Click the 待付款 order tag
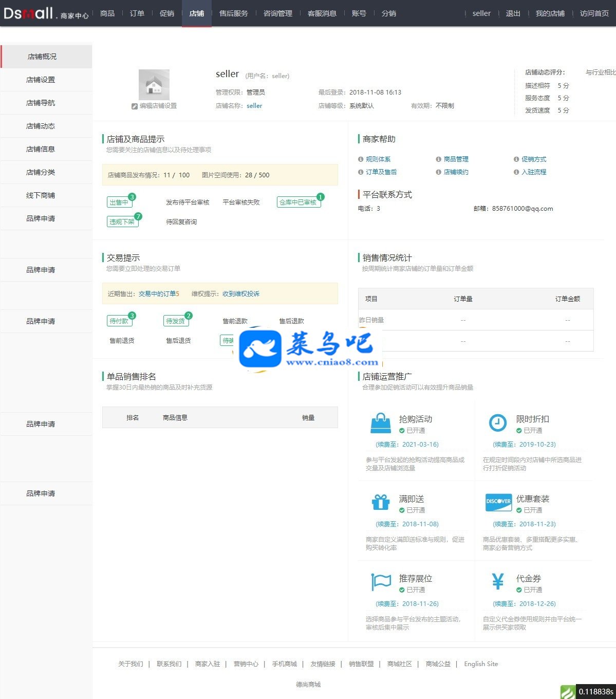616x699 pixels. click(x=119, y=321)
